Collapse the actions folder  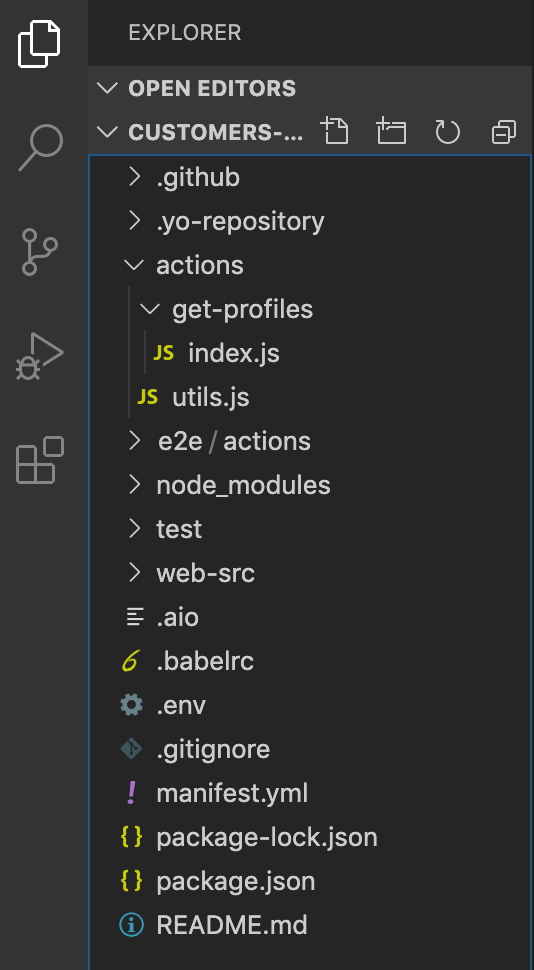(134, 265)
